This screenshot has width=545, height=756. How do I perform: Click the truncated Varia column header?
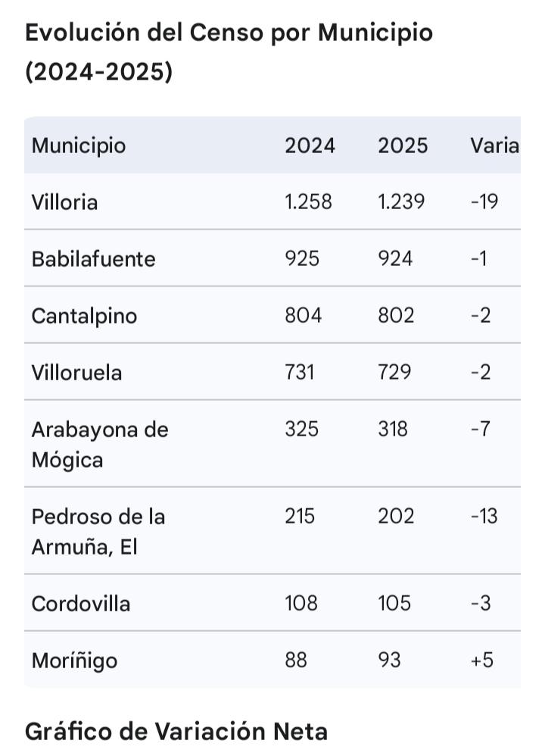pyautogui.click(x=494, y=145)
